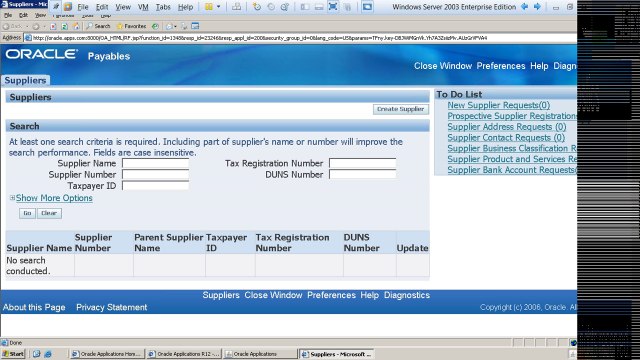Click Suppliers link in footer
Screen dimensions: 640x360
pos(221,295)
